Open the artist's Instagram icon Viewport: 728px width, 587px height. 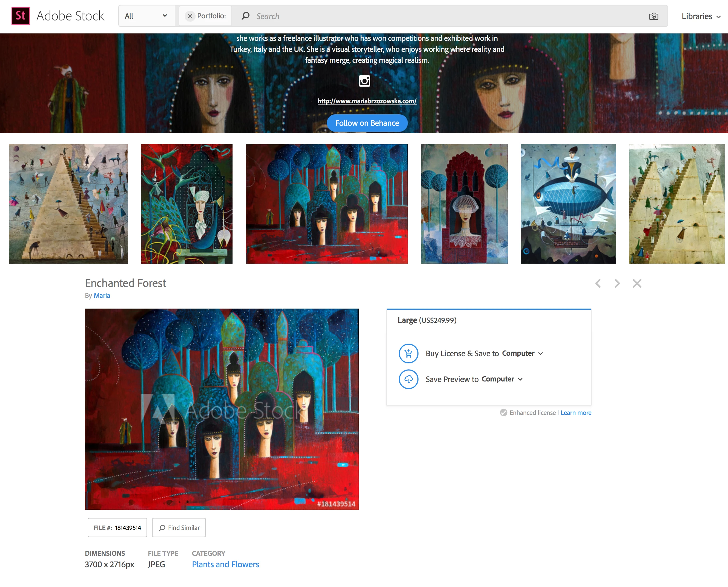pos(364,81)
